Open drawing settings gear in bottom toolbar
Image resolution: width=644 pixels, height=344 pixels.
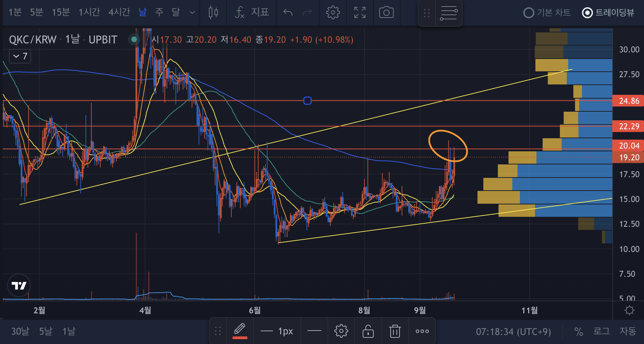[x=341, y=331]
